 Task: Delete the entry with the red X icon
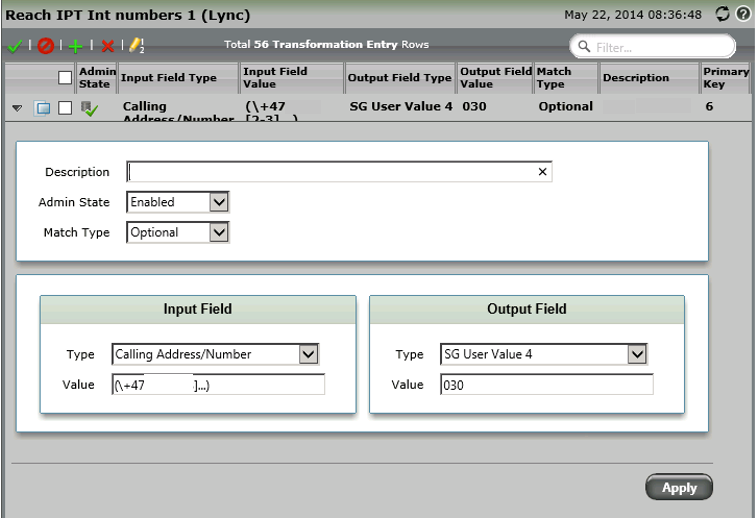click(x=108, y=46)
